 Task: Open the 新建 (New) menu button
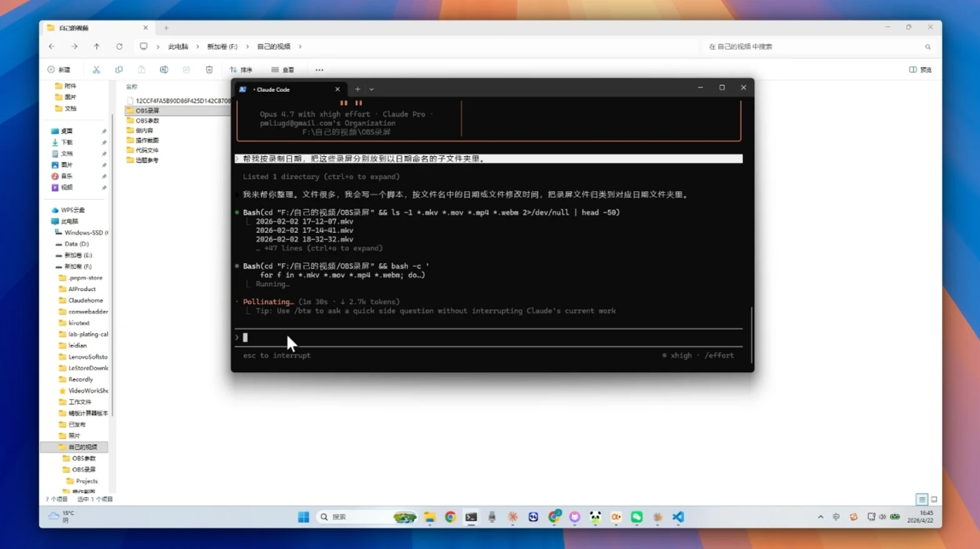coord(59,69)
